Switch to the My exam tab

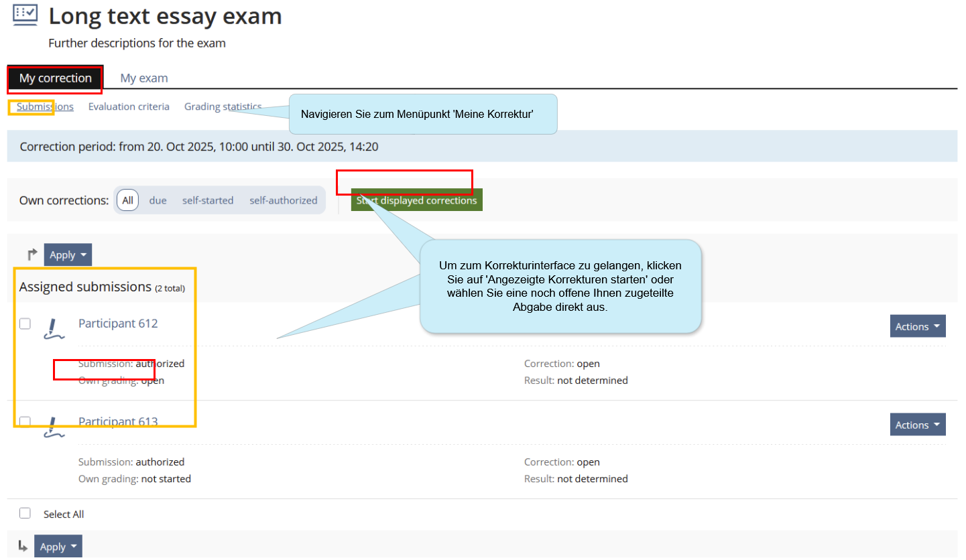tap(144, 78)
